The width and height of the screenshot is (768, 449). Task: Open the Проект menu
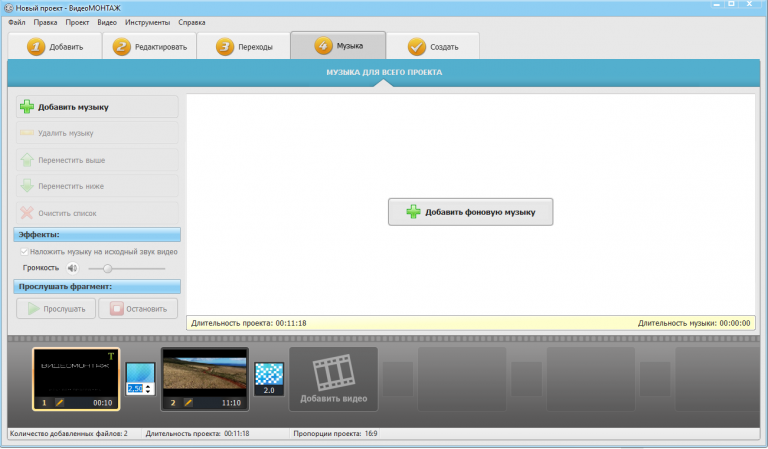click(x=77, y=23)
